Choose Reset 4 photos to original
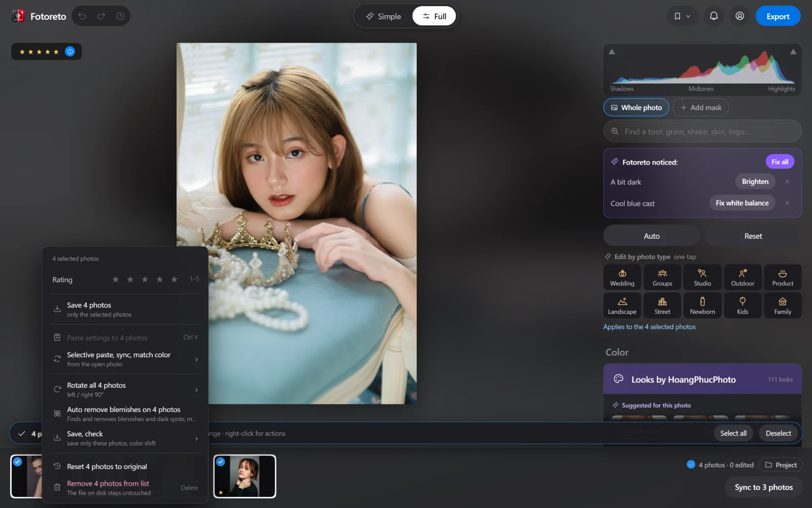This screenshot has height=508, width=812. pos(125,466)
